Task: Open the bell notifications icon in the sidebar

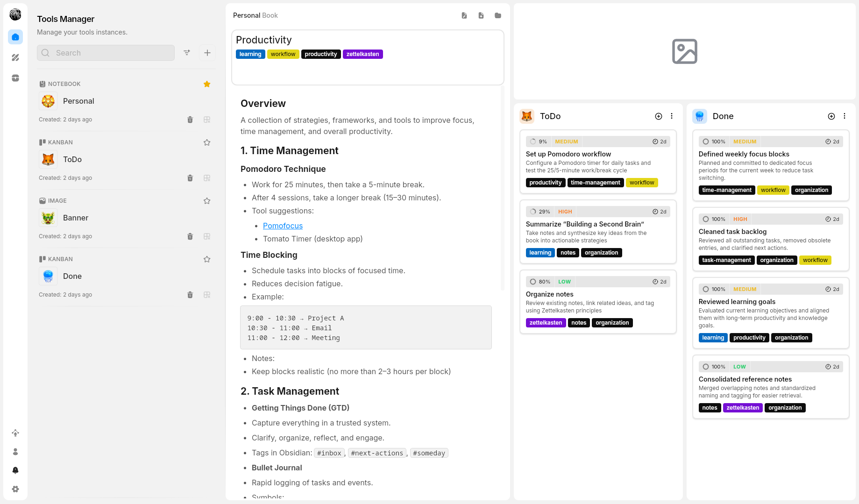Action: (x=15, y=470)
